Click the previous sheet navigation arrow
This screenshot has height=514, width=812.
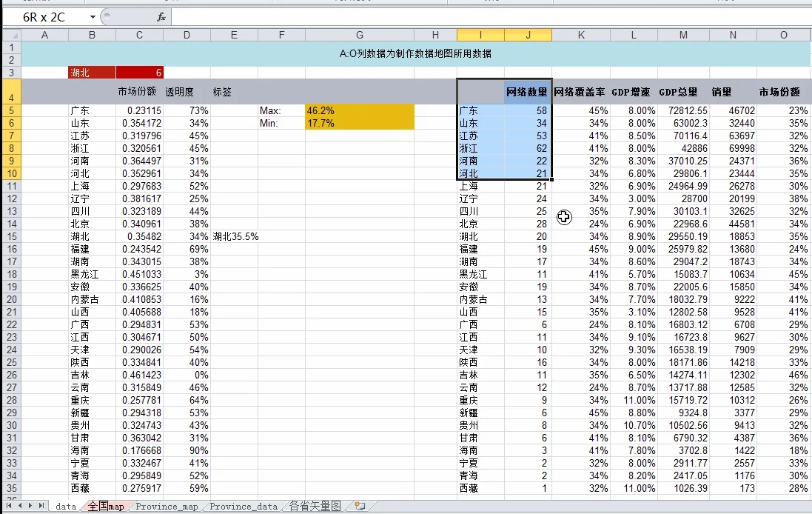tap(20, 506)
